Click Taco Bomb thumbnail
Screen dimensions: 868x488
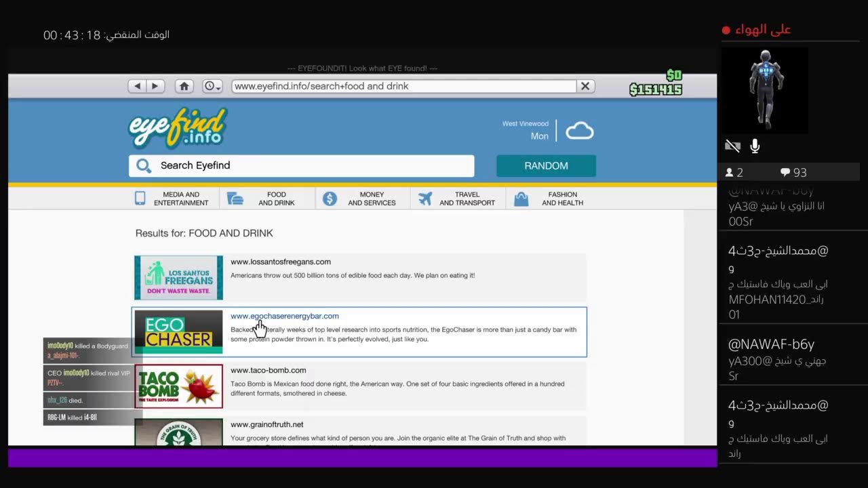178,386
